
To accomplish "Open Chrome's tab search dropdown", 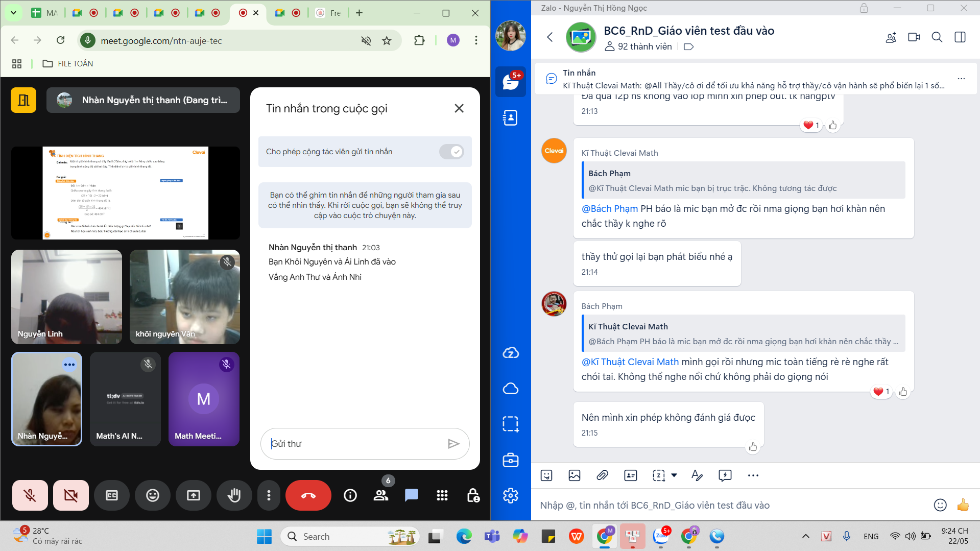I will coord(13,13).
